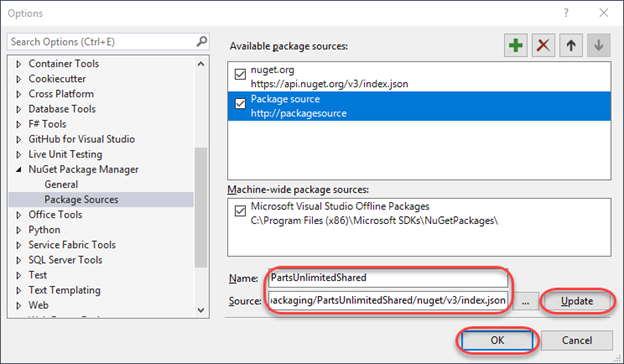Move the package source up with the arrow
This screenshot has width=624, height=364.
click(x=571, y=45)
